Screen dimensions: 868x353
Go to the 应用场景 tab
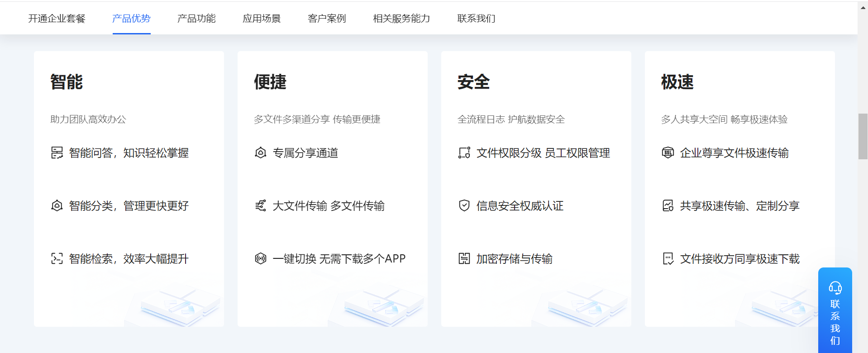(262, 19)
